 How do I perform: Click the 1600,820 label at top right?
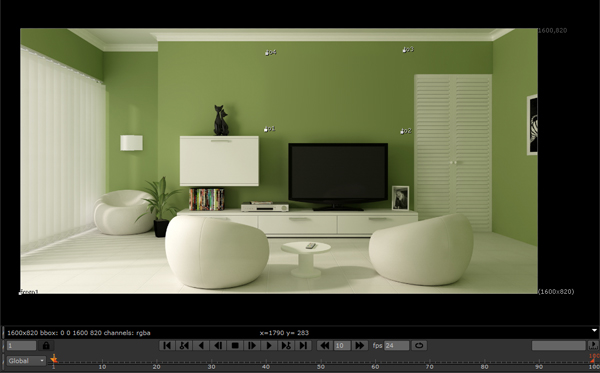[x=553, y=30]
